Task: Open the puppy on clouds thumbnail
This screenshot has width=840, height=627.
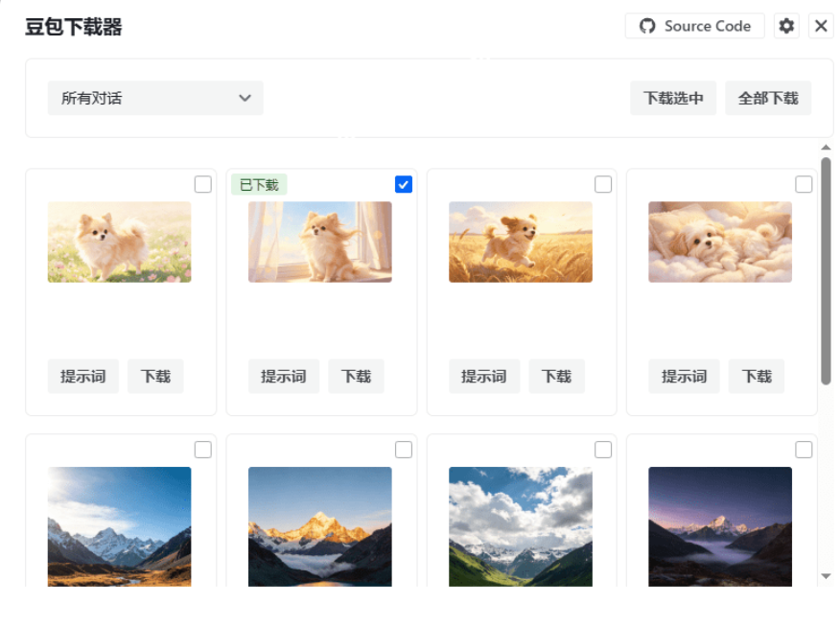Action: coord(720,242)
